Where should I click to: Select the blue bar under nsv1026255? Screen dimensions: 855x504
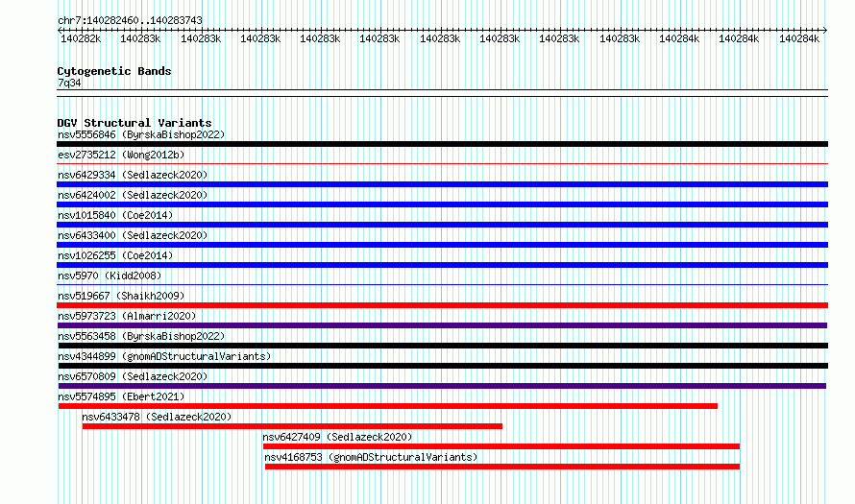(442, 265)
